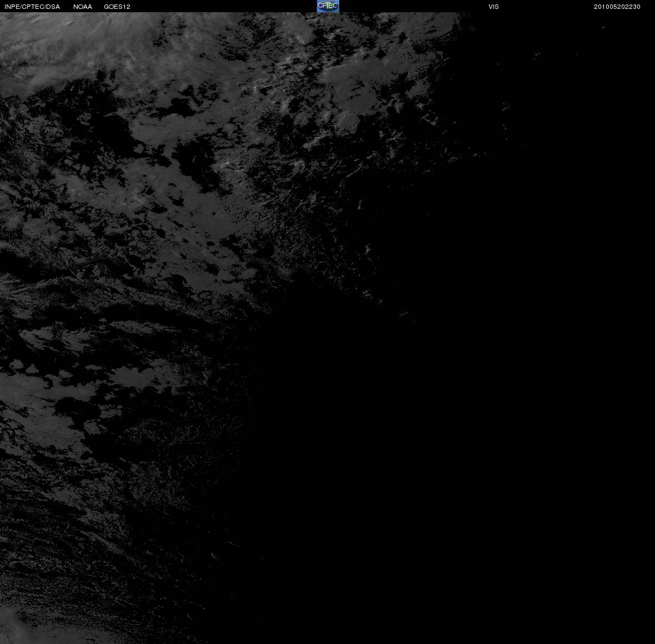Click the tiny cloud speck below the timestamp
655x644 pixels.
603,27
